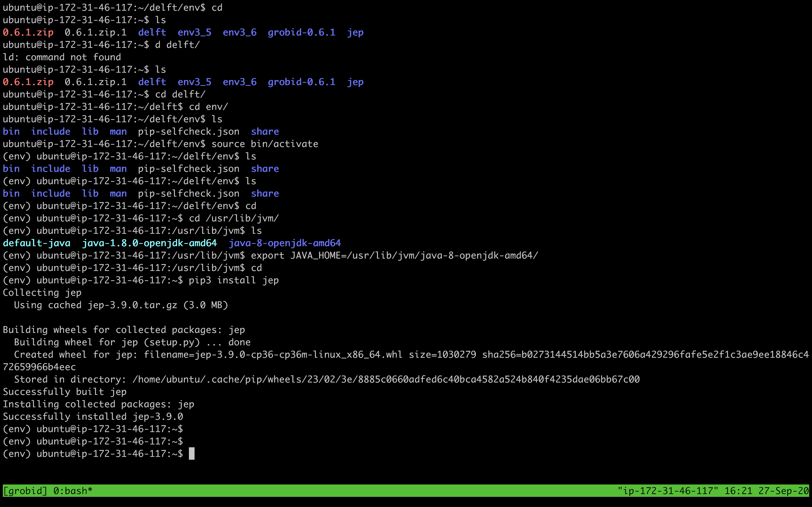Select the 0:bash* window tab

tap(72, 491)
